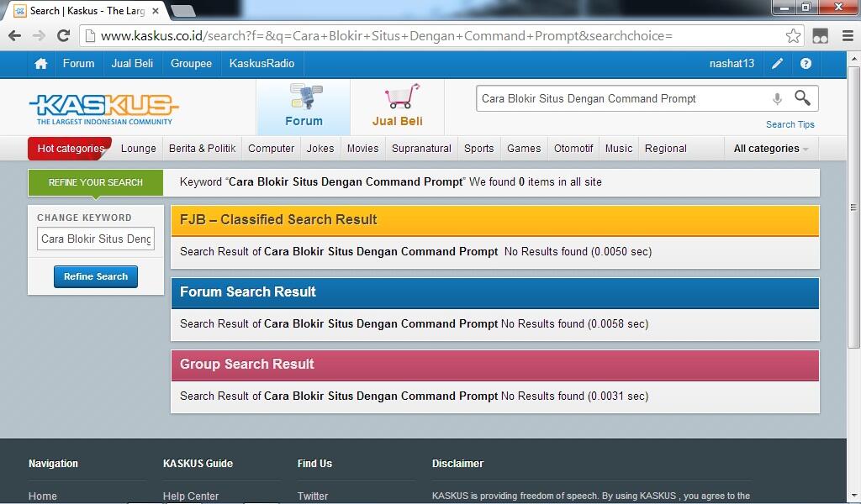Click the Refine Search button
The height and width of the screenshot is (504, 861).
(x=96, y=277)
